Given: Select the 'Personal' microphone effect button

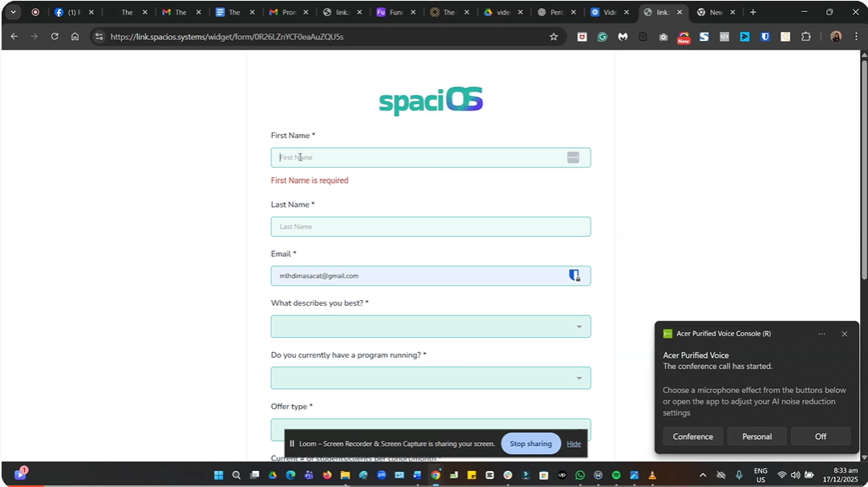Looking at the screenshot, I should click(x=756, y=436).
